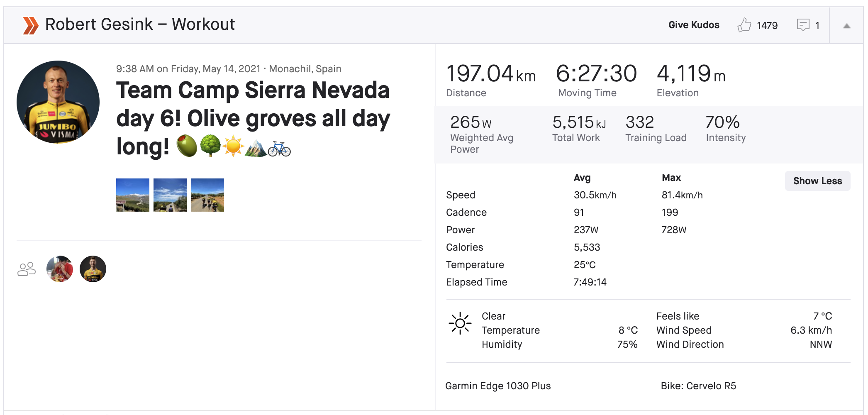Click the Give Kudos button
Screen dimensions: 868x415
pos(694,25)
